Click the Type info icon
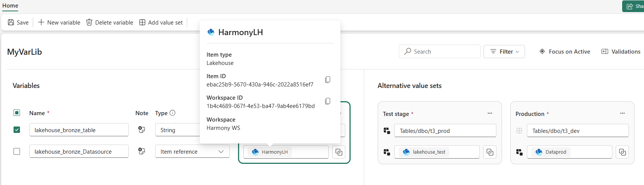This screenshot has height=185, width=644. [172, 113]
